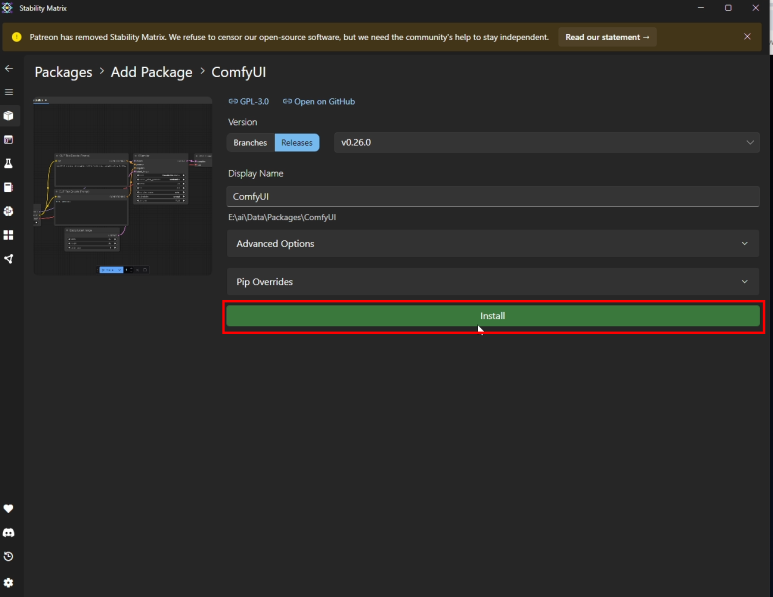The image size is (773, 597).
Task: Open the history downloads icon
Action: [x=9, y=557]
